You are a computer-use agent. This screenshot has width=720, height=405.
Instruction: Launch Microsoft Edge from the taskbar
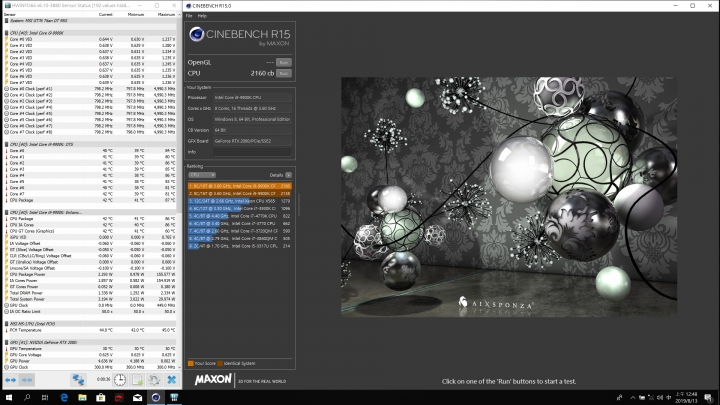click(64, 397)
